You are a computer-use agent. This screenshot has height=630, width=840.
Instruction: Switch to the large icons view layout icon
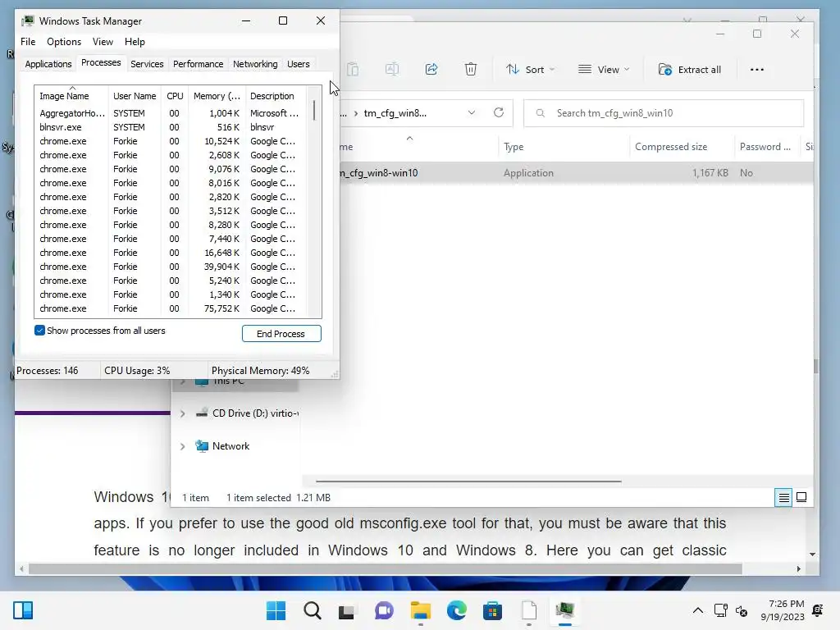801,498
